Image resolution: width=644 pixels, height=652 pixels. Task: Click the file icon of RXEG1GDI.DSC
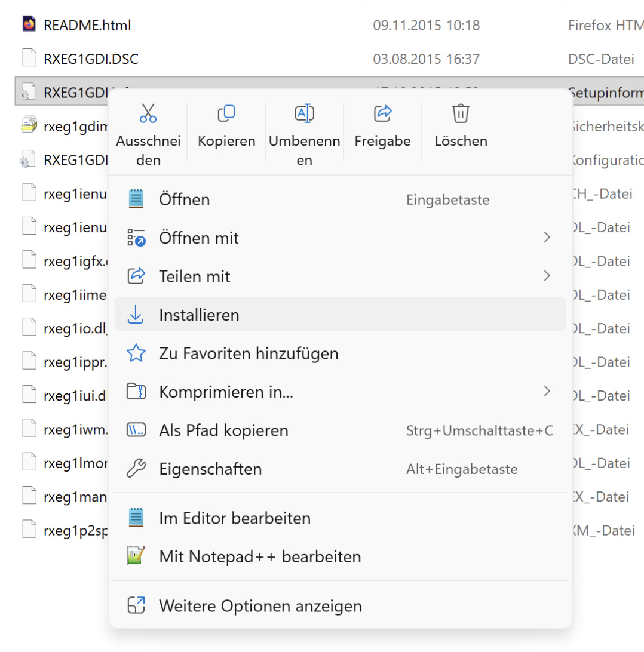[x=29, y=58]
